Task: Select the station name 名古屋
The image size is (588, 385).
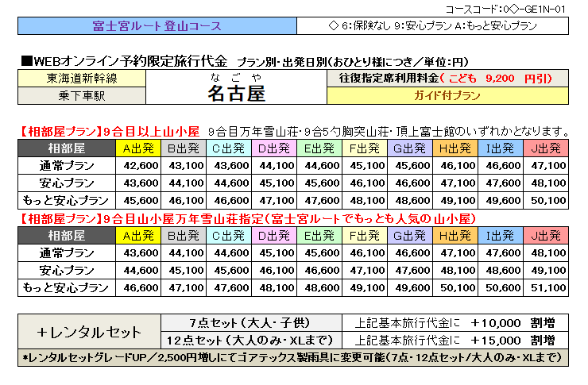Action: 236,93
